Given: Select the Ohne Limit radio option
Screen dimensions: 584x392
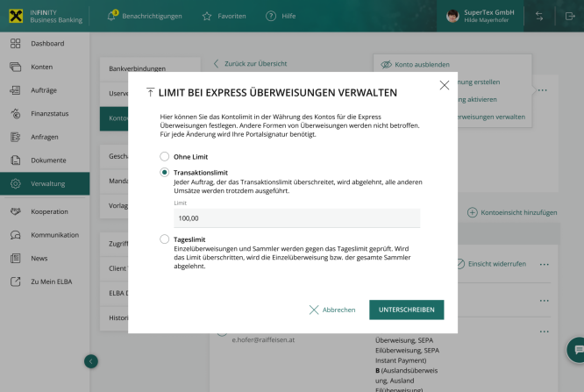Looking at the screenshot, I should pyautogui.click(x=164, y=156).
